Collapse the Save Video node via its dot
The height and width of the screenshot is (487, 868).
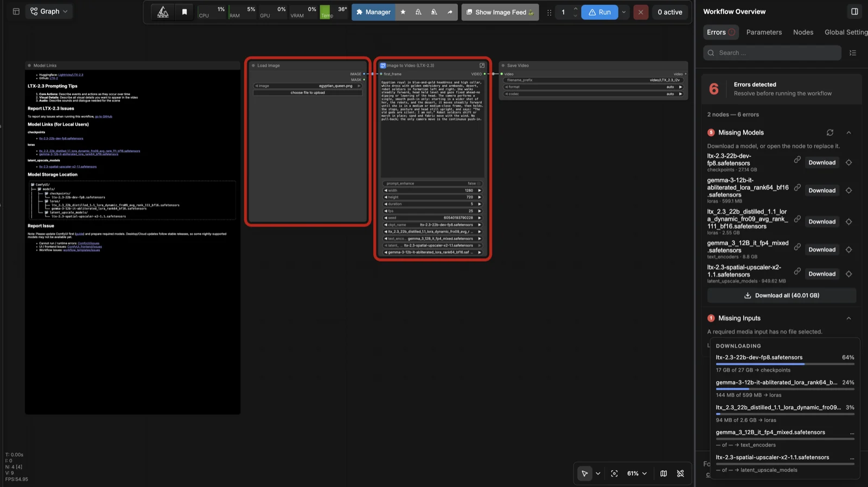503,66
